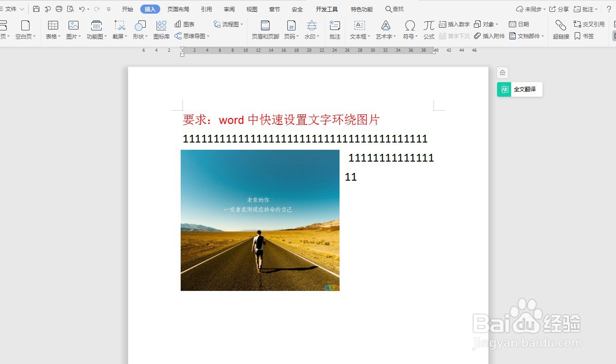
Task: Open the 视图 view tab
Action: click(x=252, y=9)
